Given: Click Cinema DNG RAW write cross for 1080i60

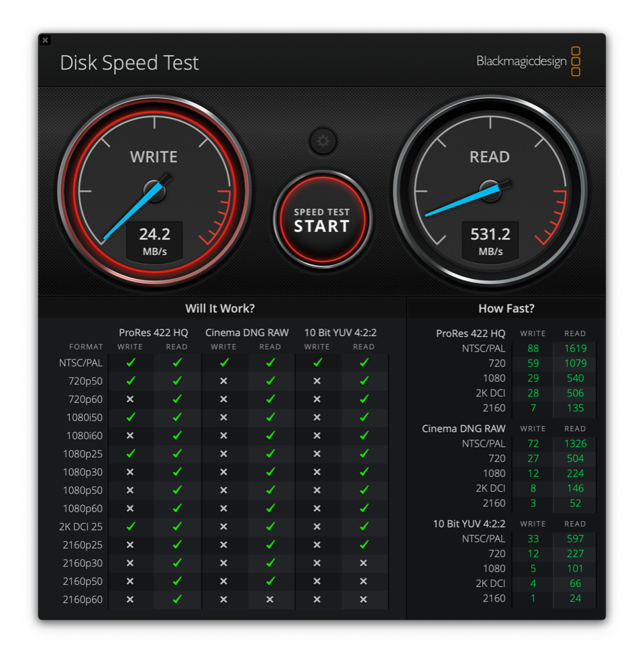Looking at the screenshot, I should point(223,435).
